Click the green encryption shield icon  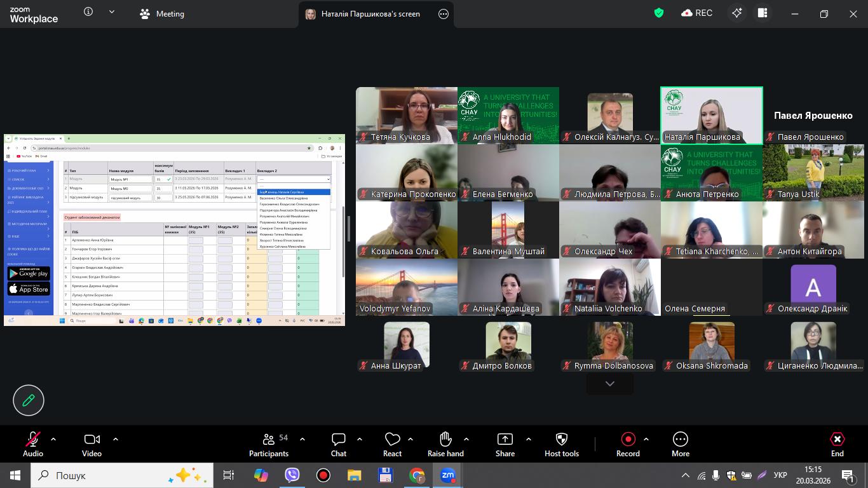(x=659, y=13)
